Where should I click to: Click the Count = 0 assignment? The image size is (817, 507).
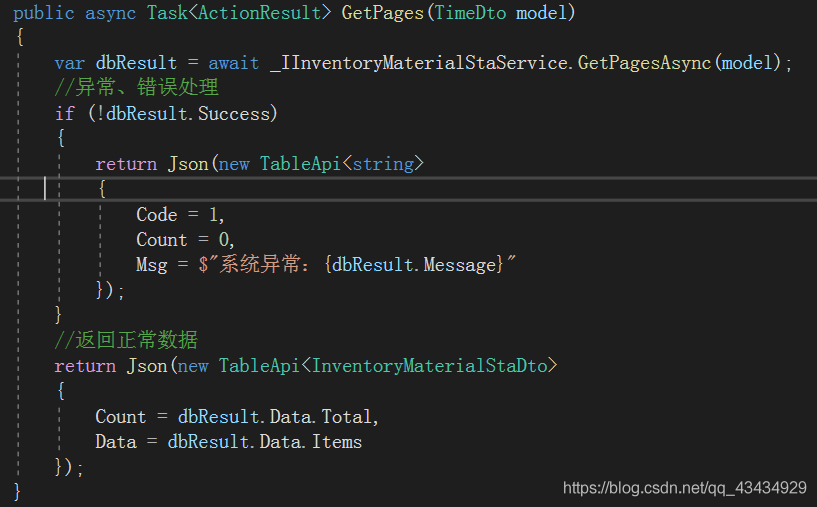[185, 240]
